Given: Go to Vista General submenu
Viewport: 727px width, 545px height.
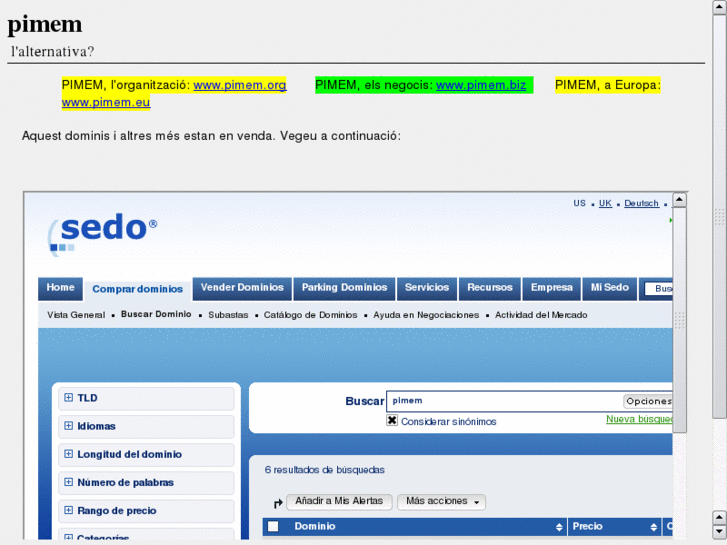Looking at the screenshot, I should 76,315.
